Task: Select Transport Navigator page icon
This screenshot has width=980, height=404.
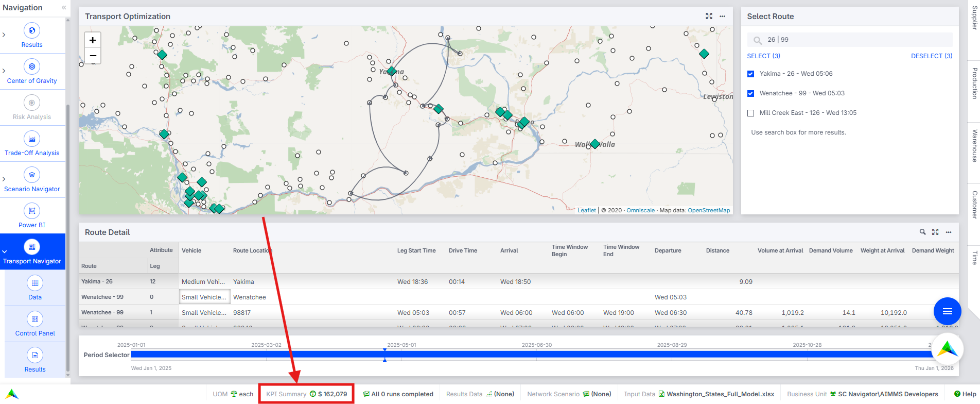Action: point(32,247)
